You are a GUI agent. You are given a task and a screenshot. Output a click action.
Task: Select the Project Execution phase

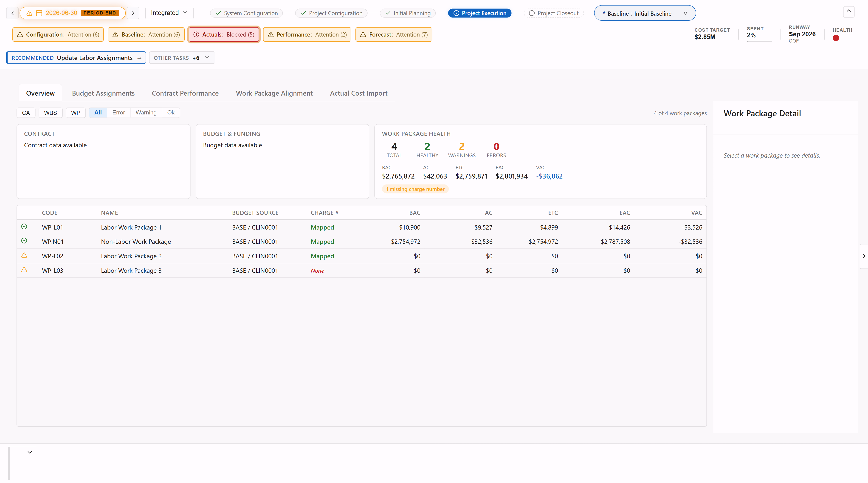pyautogui.click(x=480, y=13)
